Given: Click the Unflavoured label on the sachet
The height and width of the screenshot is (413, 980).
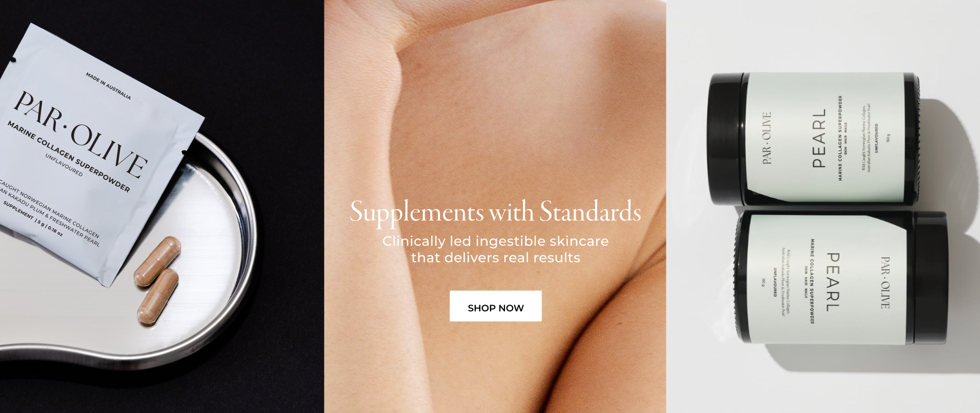Looking at the screenshot, I should 64,165.
